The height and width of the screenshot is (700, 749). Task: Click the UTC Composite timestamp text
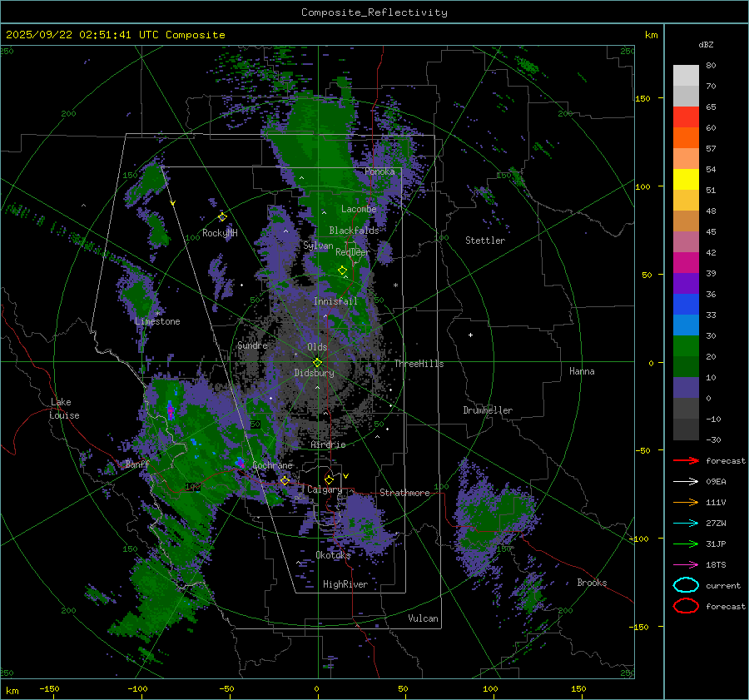click(x=115, y=35)
